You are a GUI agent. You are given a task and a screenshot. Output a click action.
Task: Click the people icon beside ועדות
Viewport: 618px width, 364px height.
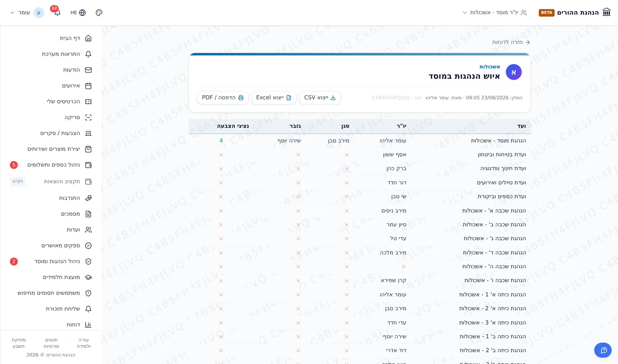(x=88, y=230)
